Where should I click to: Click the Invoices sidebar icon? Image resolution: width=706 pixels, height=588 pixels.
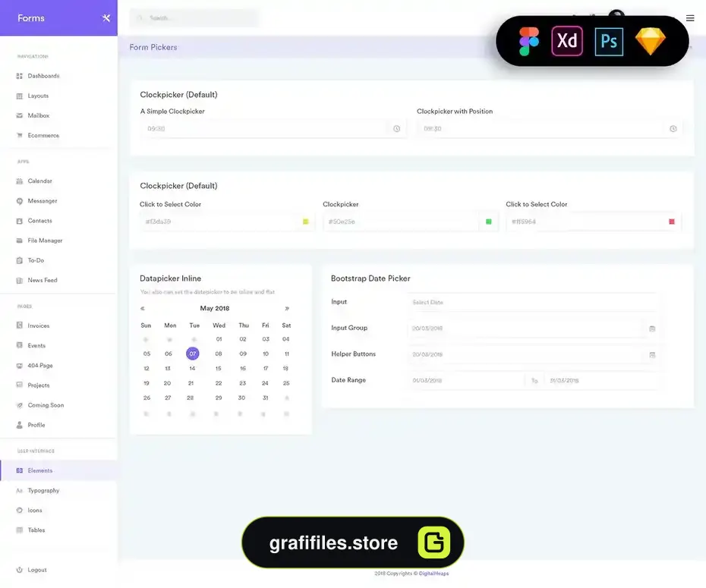[x=20, y=325]
